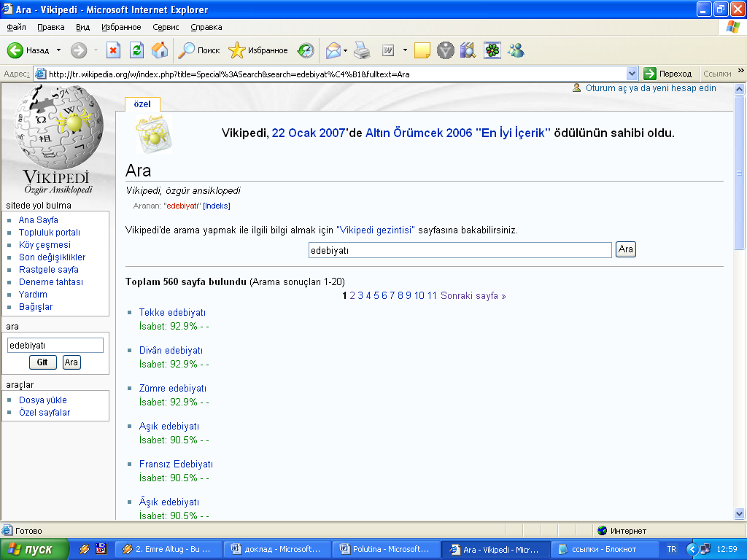The image size is (747, 560).
Task: Open the ICQ flower toolbar icon
Action: 492,50
